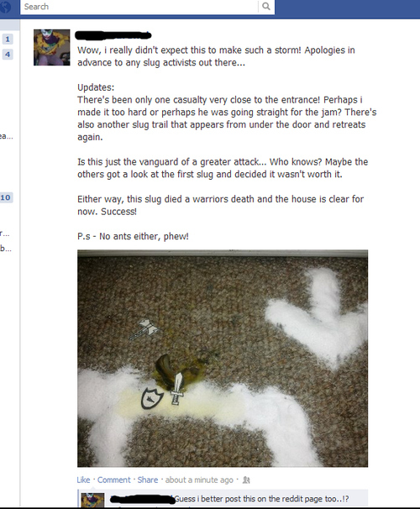The image size is (420, 509).
Task: Click truncated sidebar item ending 'ea...'
Action: click(x=7, y=136)
